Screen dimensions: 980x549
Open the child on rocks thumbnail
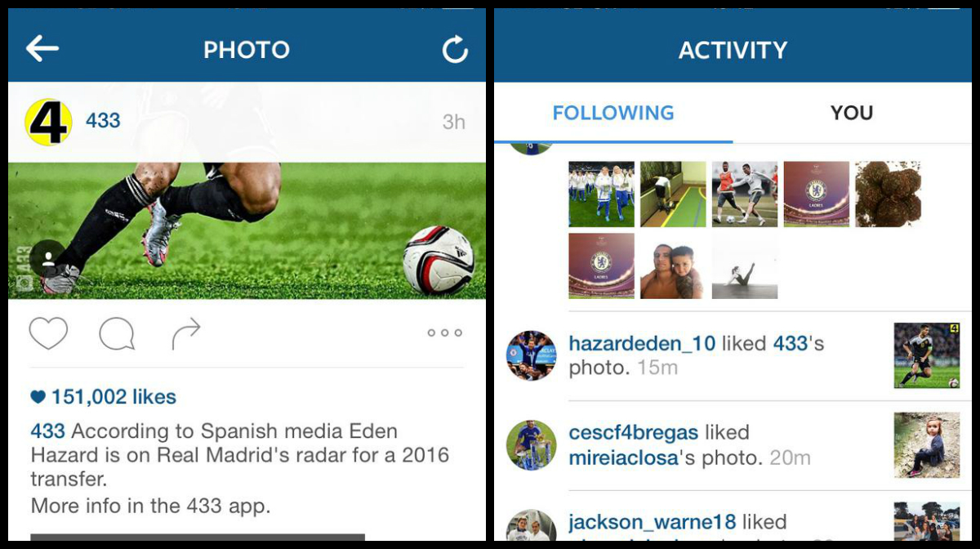coord(927,445)
